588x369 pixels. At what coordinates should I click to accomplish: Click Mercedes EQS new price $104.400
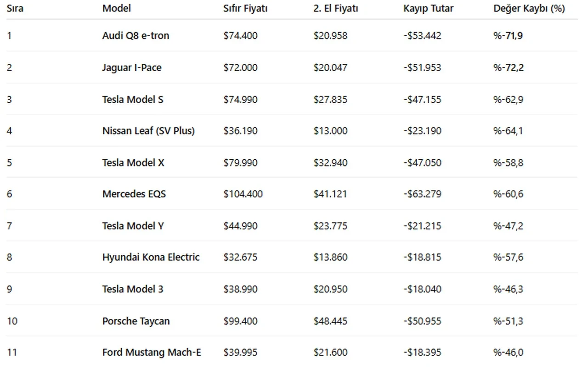[243, 194]
